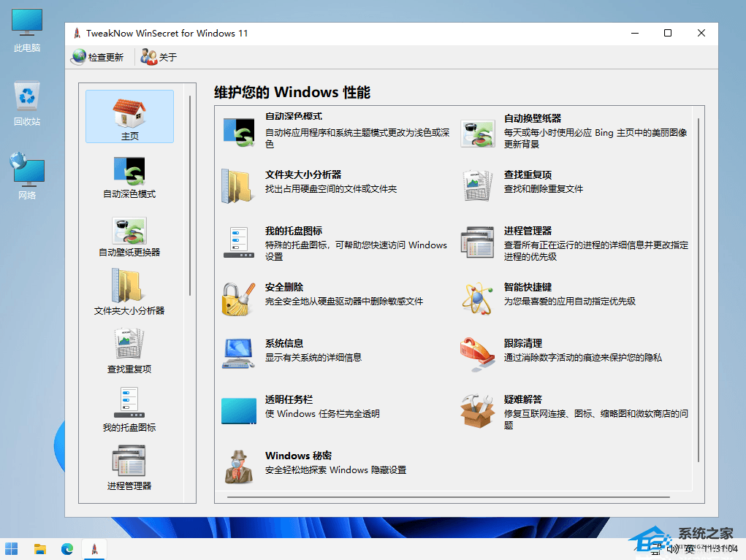This screenshot has height=560, width=746.
Task: Click the Windows 秘密 detective icon
Action: coord(238,467)
